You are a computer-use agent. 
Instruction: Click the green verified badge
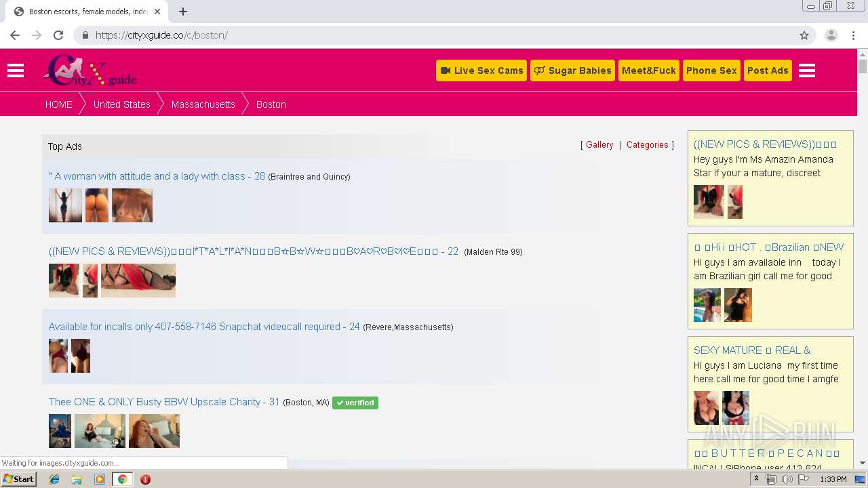(355, 403)
